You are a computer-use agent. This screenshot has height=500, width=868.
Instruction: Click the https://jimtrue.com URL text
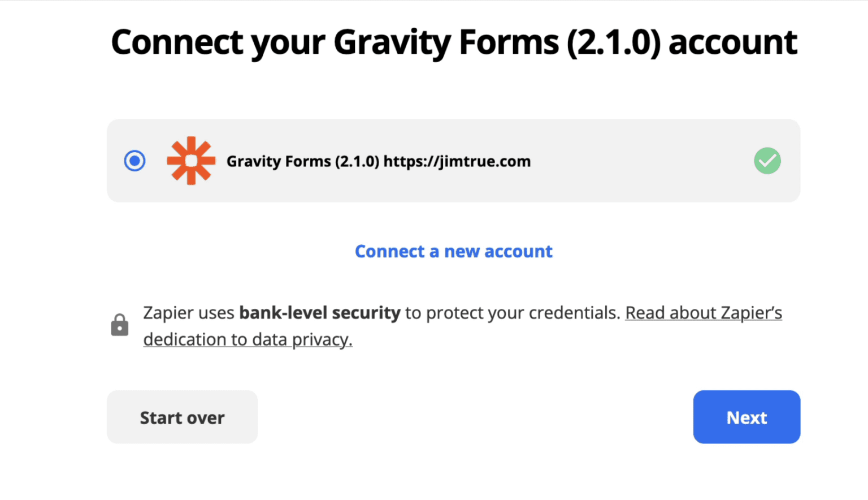coord(457,161)
